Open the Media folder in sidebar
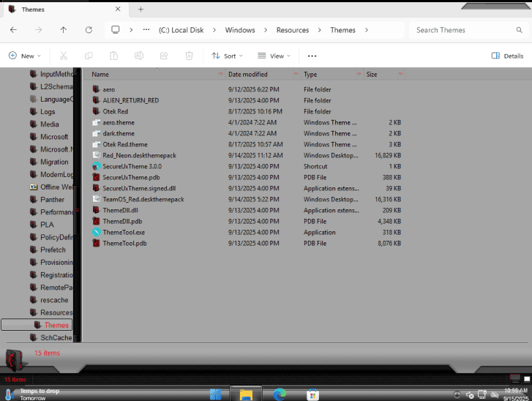532x401 pixels. [x=50, y=124]
